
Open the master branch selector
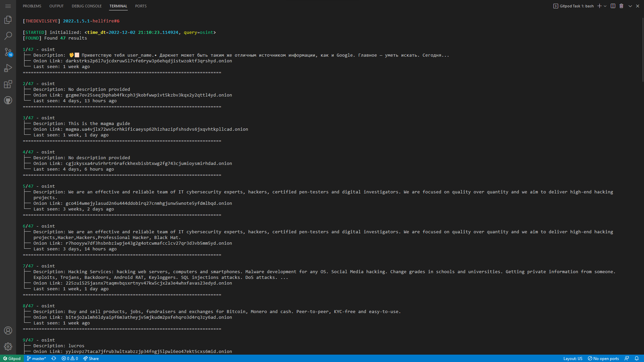pyautogui.click(x=37, y=358)
